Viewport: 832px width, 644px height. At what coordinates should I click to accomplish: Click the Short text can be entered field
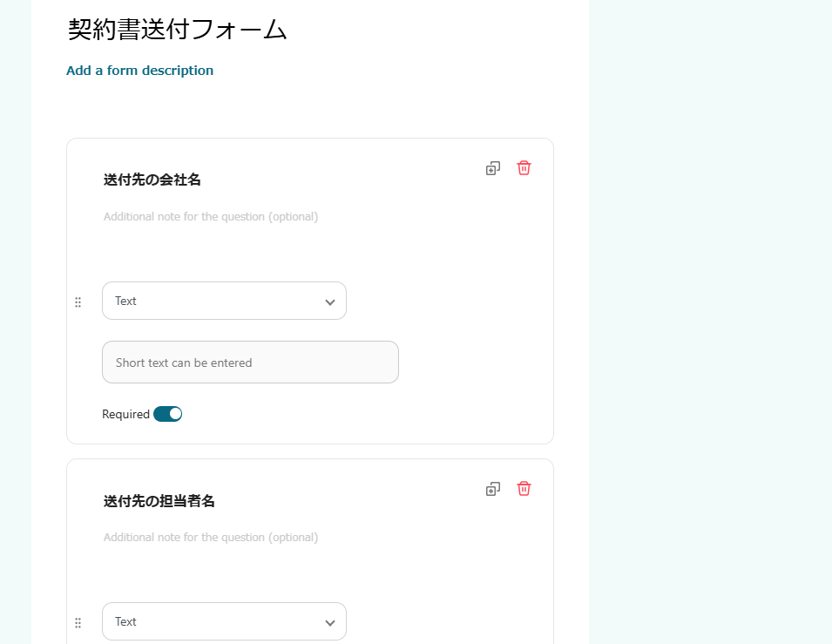coord(250,362)
